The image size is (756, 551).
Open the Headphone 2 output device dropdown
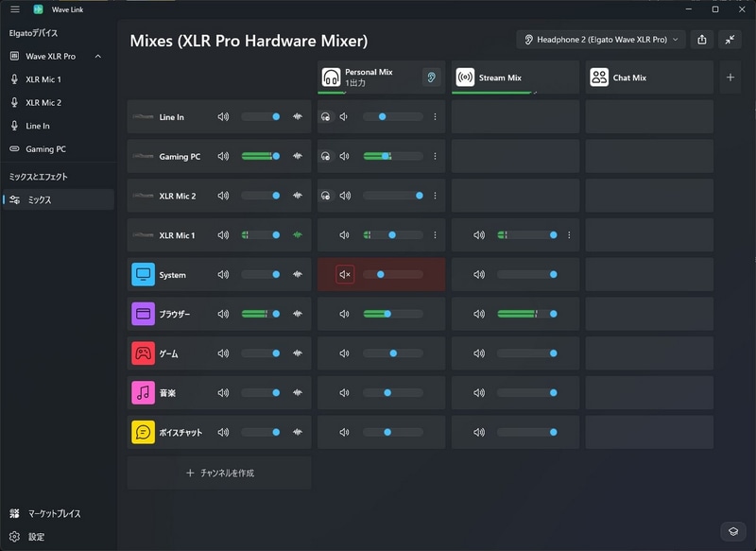click(601, 40)
